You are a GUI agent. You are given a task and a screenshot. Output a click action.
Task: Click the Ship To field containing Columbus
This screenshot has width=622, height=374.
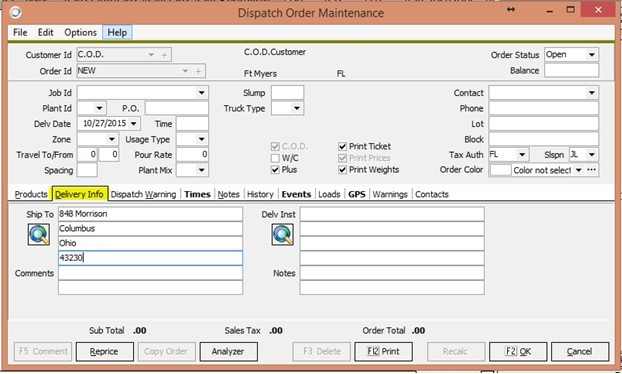pyautogui.click(x=150, y=229)
